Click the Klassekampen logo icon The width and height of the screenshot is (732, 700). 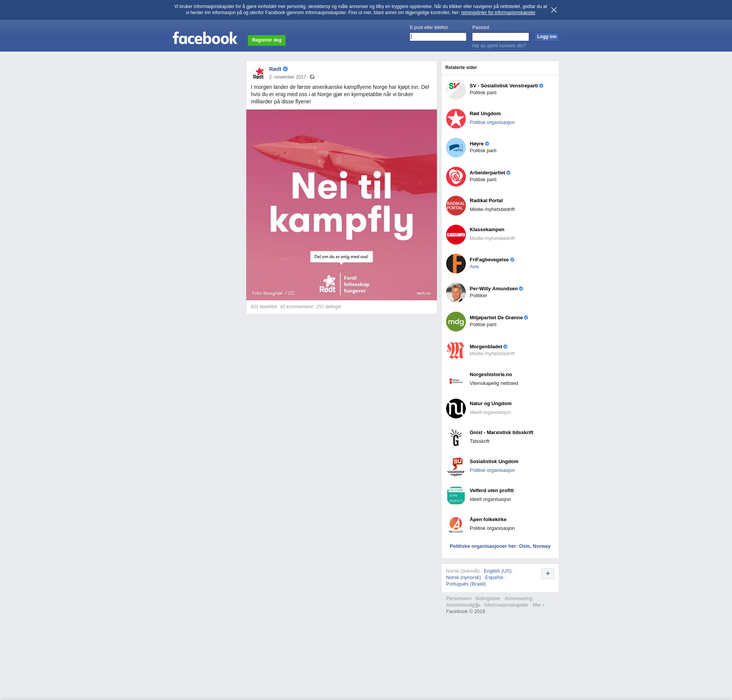click(456, 235)
